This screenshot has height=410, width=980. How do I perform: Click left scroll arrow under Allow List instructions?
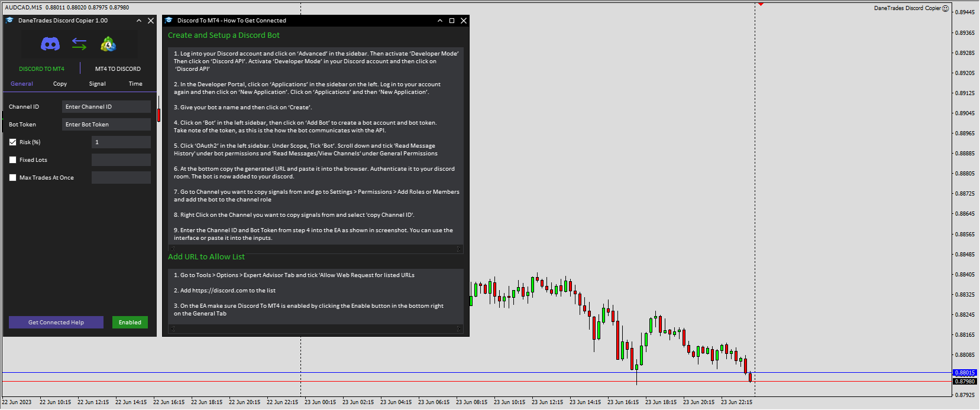coord(172,328)
